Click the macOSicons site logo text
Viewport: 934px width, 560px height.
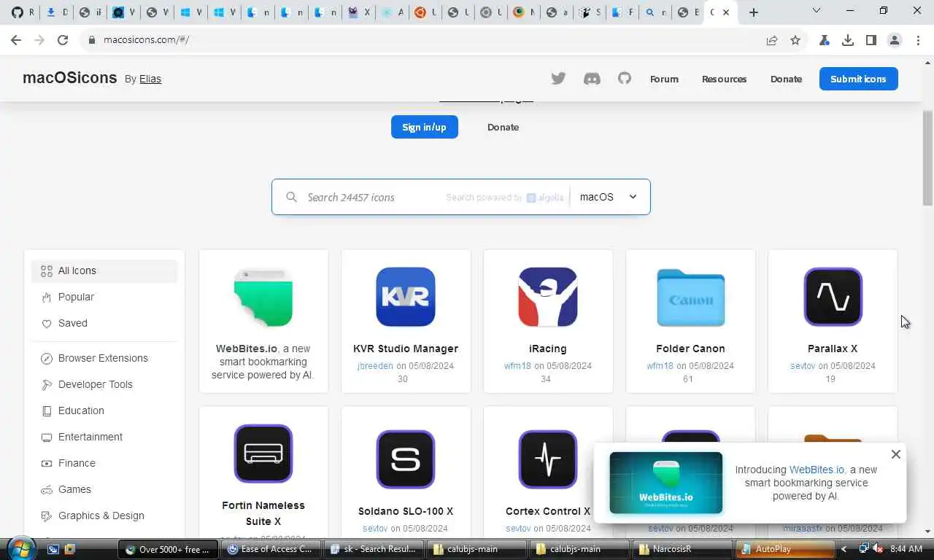coord(69,78)
